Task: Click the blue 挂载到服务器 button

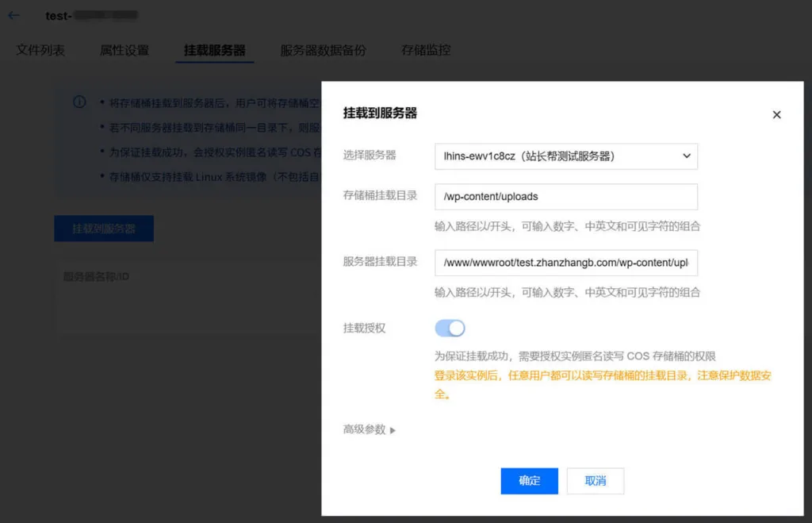Action: pyautogui.click(x=104, y=226)
